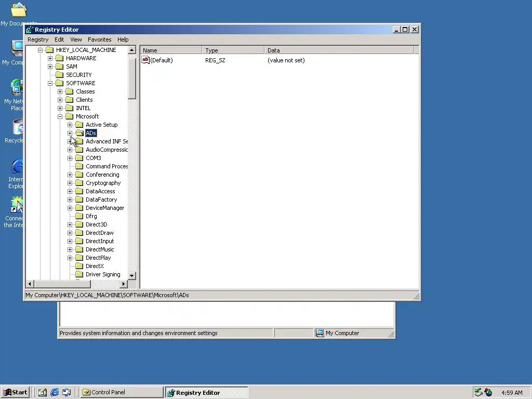Click the Classes folder icon
Screen dimensions: 532x399
pos(69,91)
